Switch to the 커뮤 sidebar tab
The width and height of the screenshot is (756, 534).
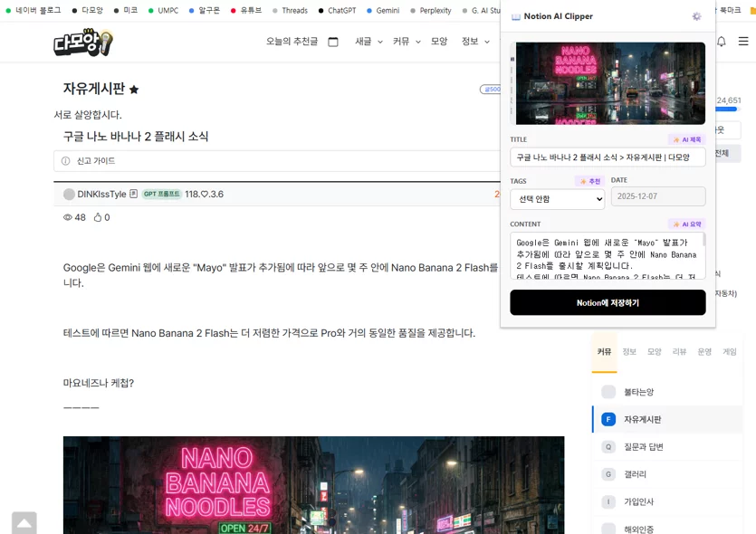coord(604,352)
